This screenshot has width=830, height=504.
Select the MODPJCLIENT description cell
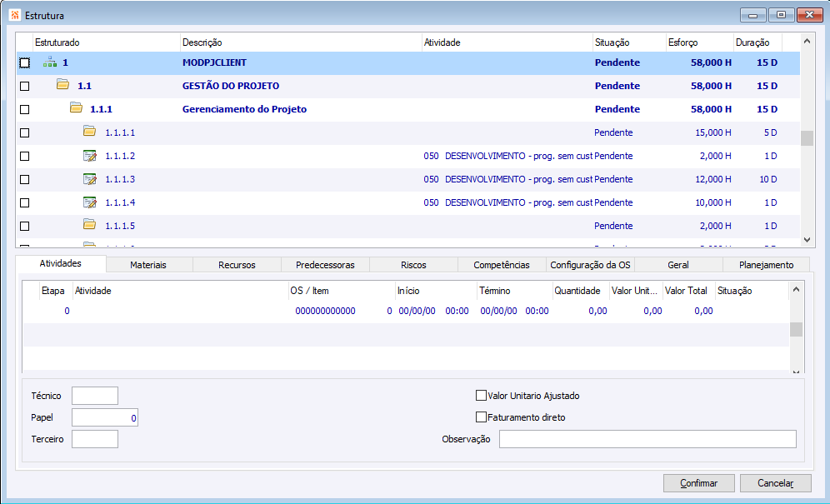pos(301,63)
